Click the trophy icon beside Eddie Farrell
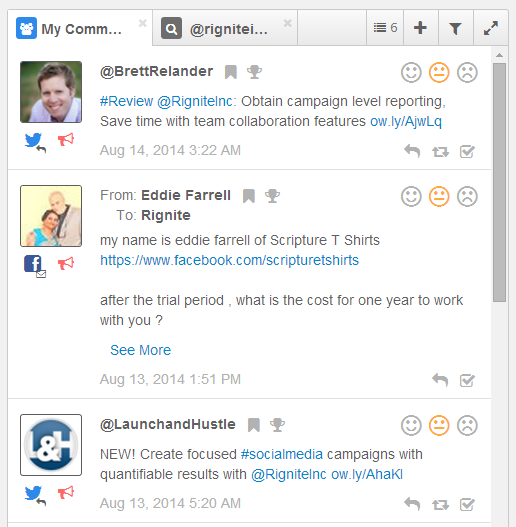 (272, 196)
